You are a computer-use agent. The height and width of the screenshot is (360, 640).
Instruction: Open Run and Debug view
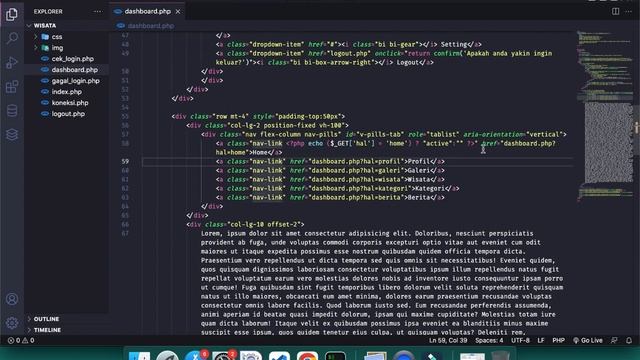tap(12, 62)
